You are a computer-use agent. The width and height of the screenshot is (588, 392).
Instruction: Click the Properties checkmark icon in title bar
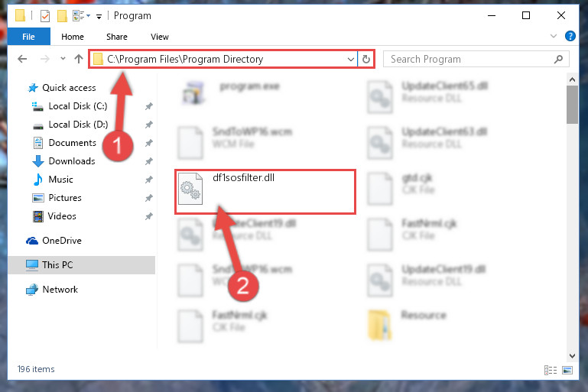click(x=45, y=16)
